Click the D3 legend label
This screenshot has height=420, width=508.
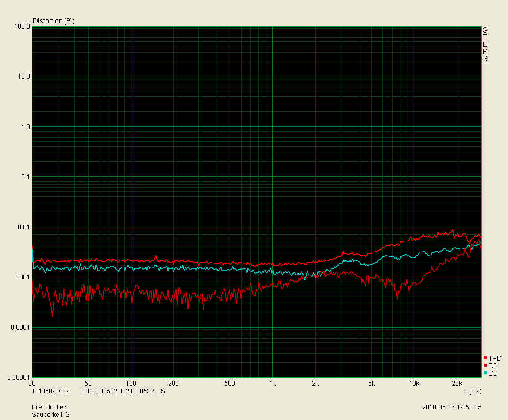(493, 366)
